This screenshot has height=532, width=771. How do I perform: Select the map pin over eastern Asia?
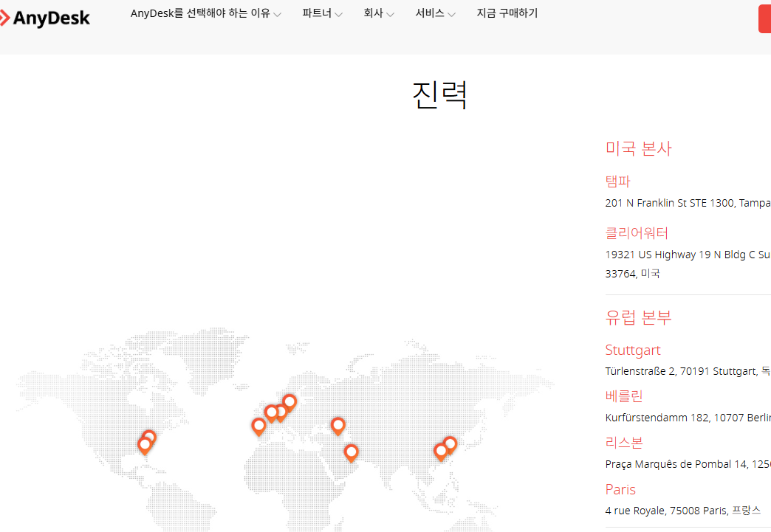pos(442,448)
